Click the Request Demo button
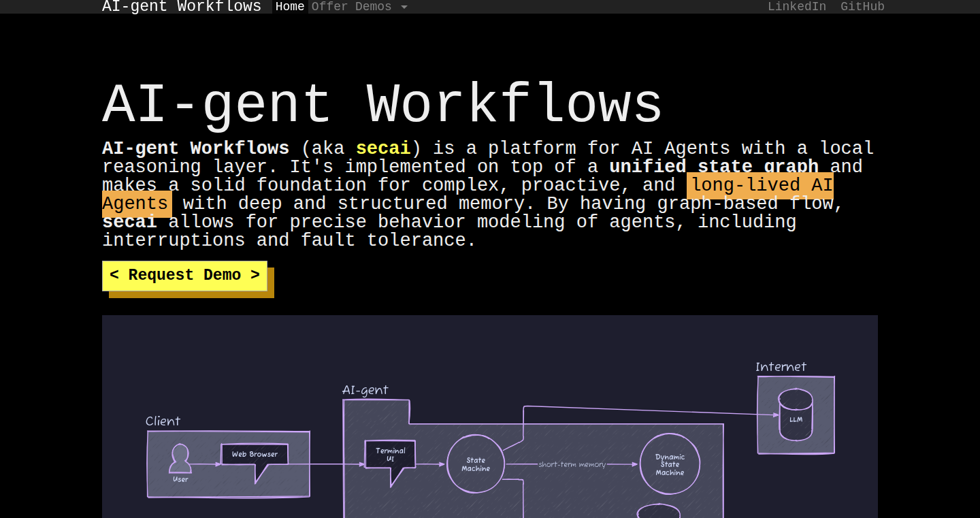Screen dimensions: 980x518 [x=184, y=276]
